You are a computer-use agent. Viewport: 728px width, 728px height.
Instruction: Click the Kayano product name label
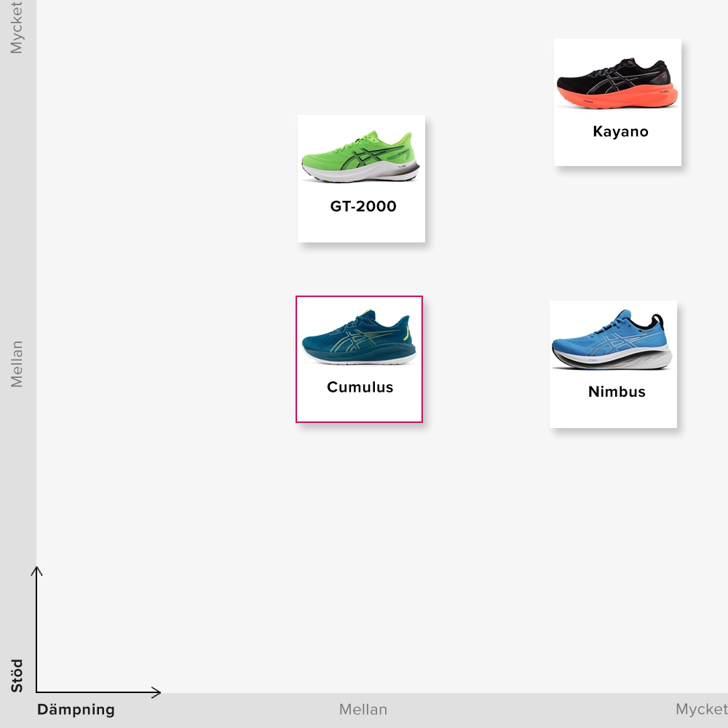pyautogui.click(x=620, y=132)
